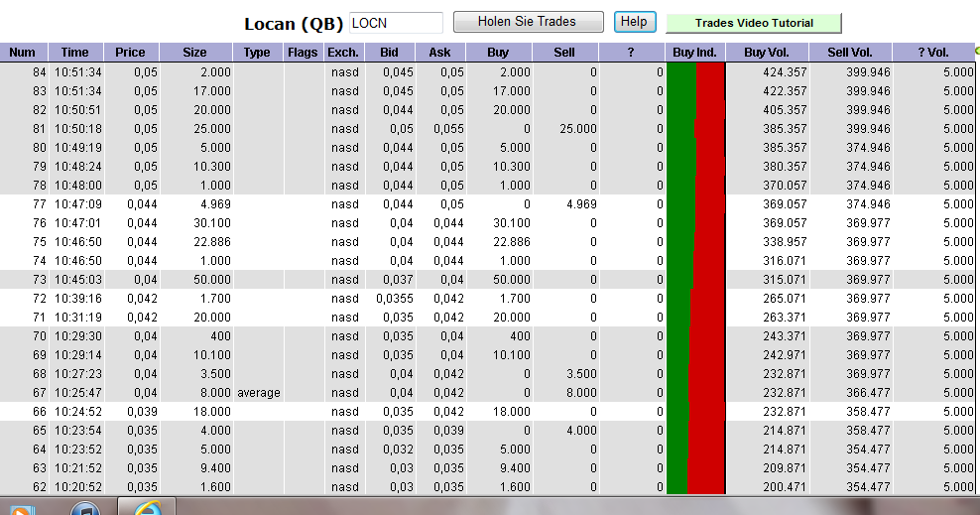Click buy volume 338.957
This screenshot has width=980, height=515.
pyautogui.click(x=785, y=242)
